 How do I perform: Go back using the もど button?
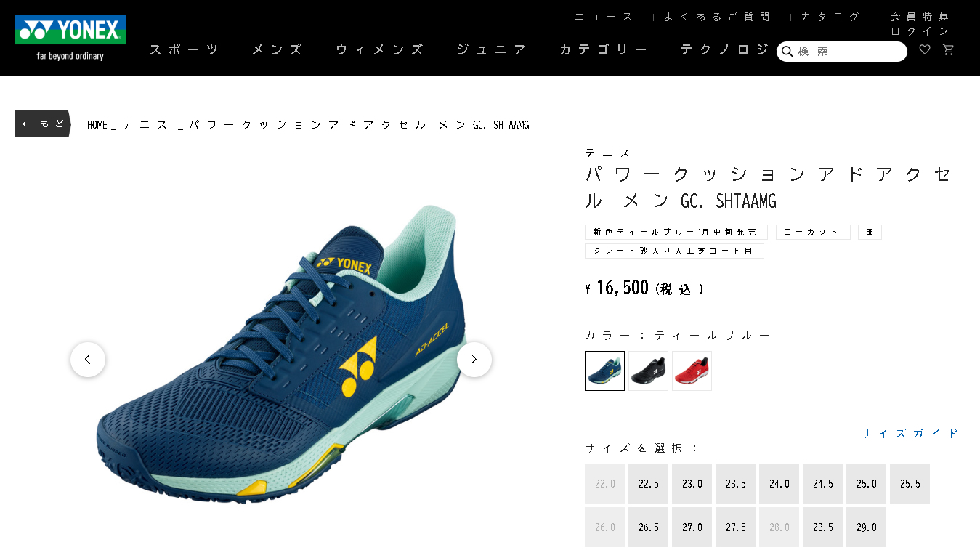(42, 124)
